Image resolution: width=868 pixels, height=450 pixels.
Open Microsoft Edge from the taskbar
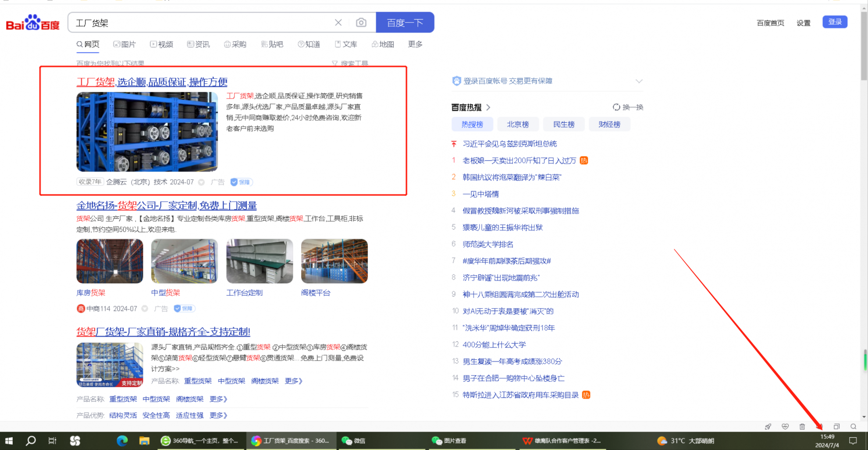click(x=122, y=441)
